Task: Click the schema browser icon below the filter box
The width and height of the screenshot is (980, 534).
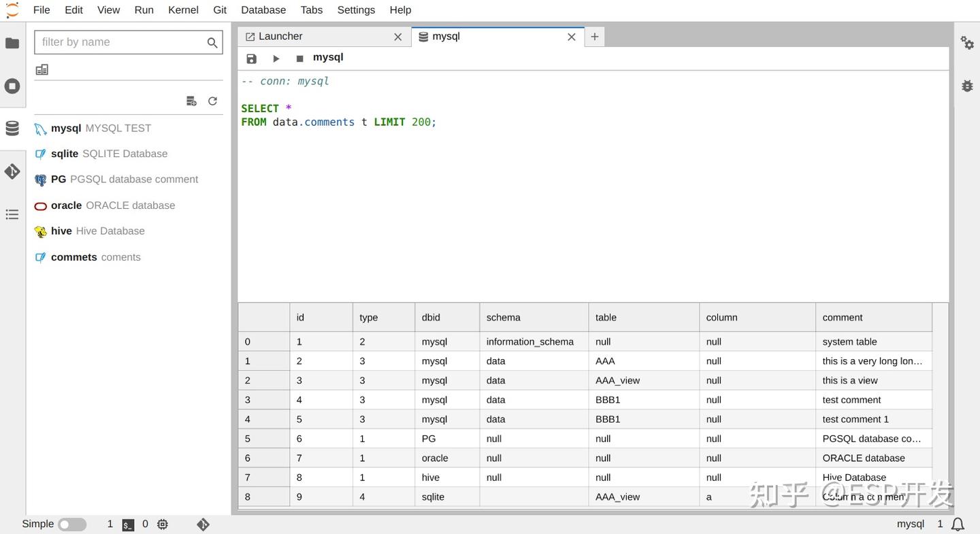Action: tap(42, 69)
